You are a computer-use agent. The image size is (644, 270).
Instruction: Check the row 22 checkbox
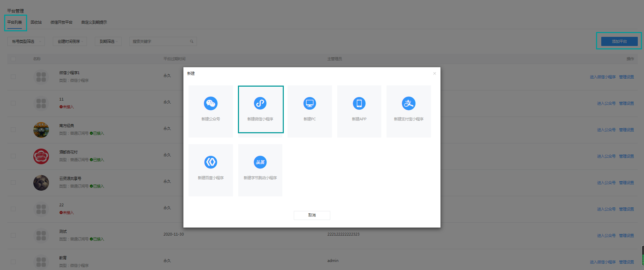click(x=13, y=209)
